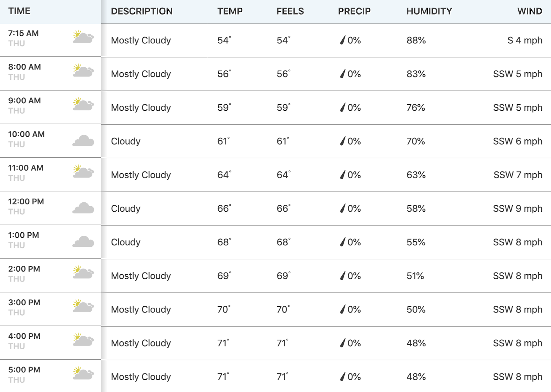Click the PRECIP column header

354,11
